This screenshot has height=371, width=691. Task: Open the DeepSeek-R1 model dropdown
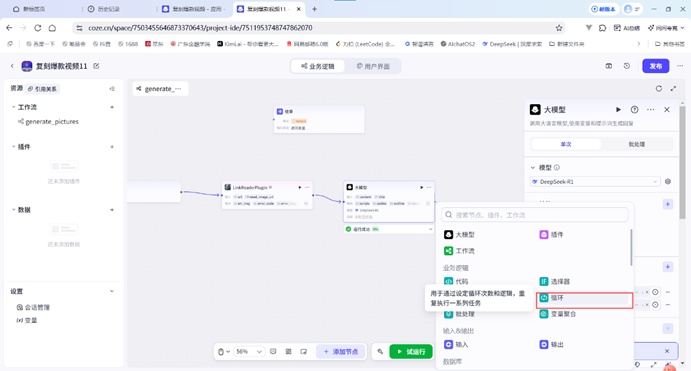[x=595, y=182]
